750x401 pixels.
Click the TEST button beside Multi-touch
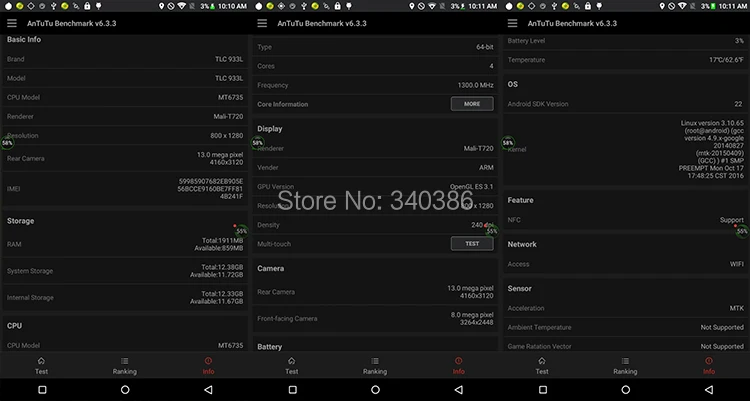472,244
